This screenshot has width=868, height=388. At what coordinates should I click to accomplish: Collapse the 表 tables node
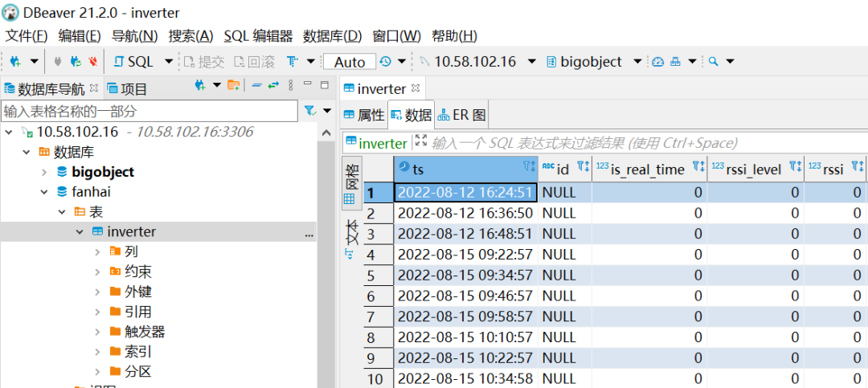63,212
